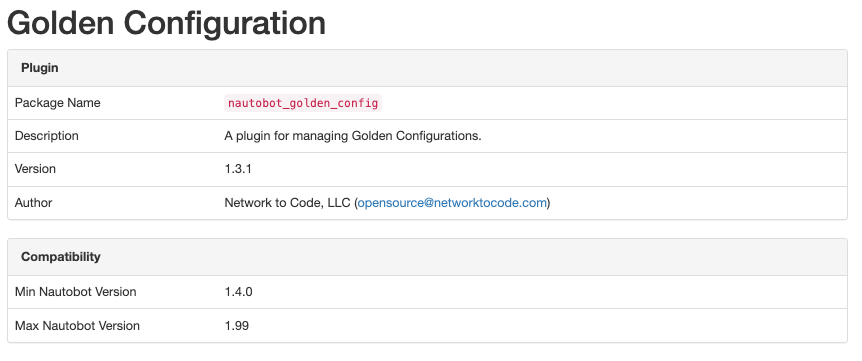Click the Network to Code, LLC author text
The width and height of the screenshot is (862, 361).
288,203
